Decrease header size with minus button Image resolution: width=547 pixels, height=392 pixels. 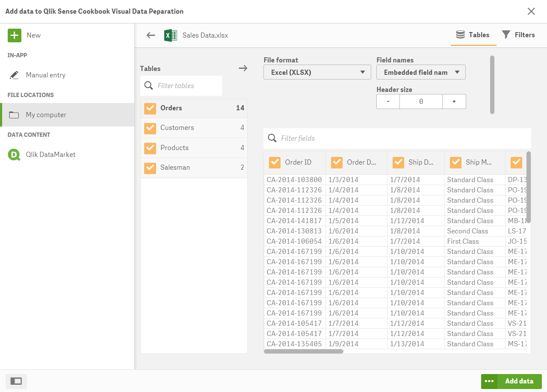388,102
